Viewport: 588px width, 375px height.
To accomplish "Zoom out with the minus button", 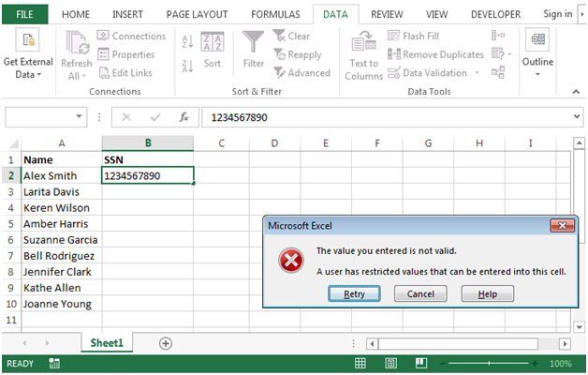I will tap(443, 363).
